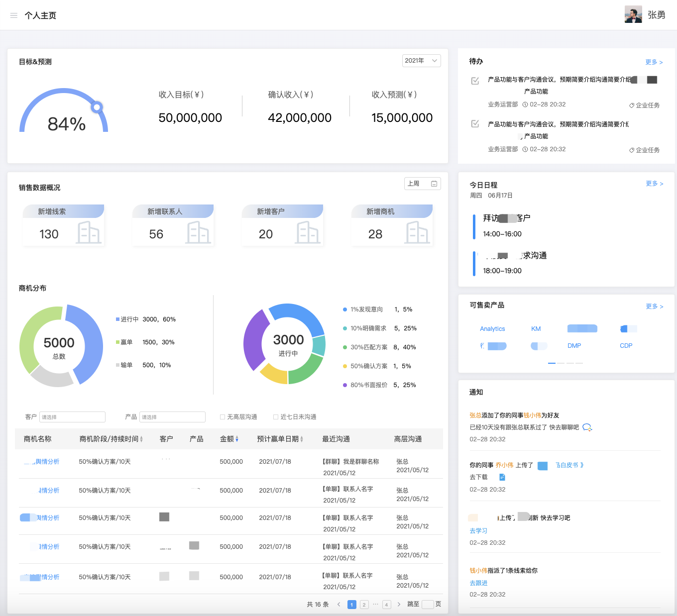Open the 上周 date range picker

(422, 184)
